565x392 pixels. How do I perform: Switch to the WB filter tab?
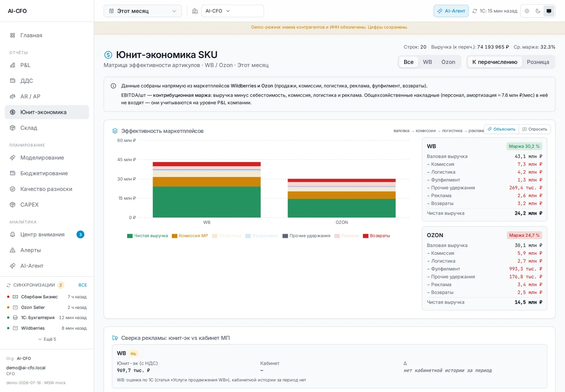point(427,62)
